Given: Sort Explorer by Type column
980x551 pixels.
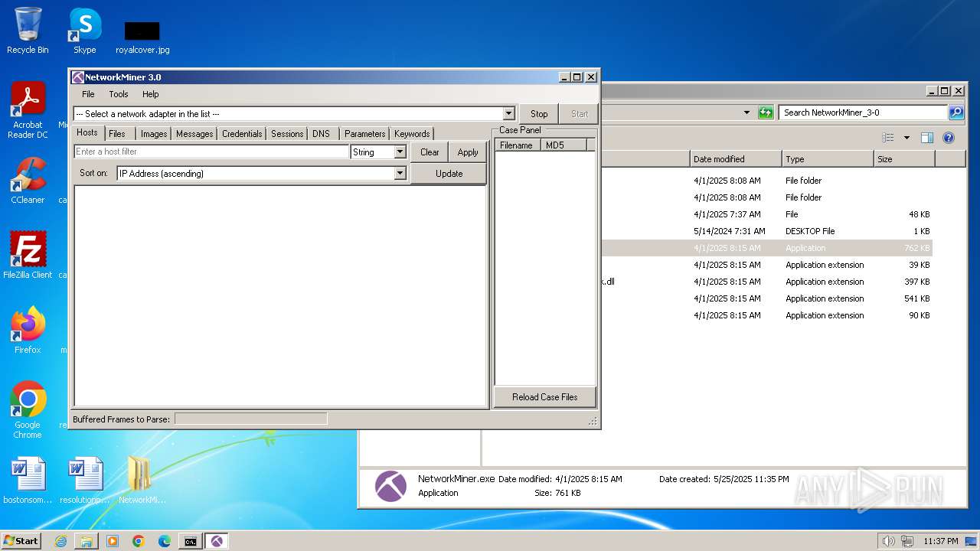Looking at the screenshot, I should tap(828, 159).
